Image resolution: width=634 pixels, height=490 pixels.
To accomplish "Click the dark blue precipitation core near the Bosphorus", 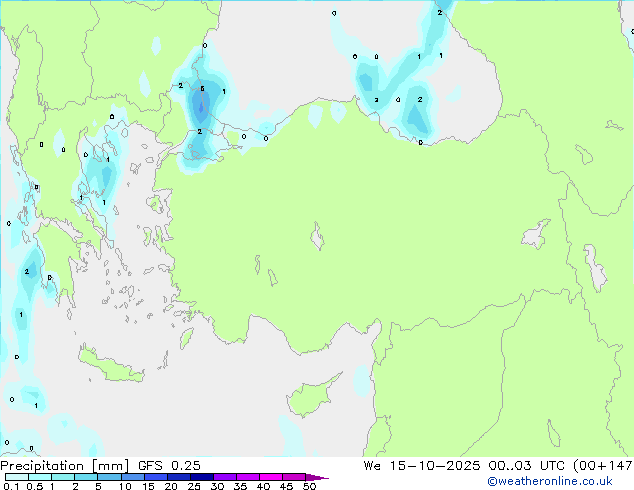I will click(x=201, y=106).
